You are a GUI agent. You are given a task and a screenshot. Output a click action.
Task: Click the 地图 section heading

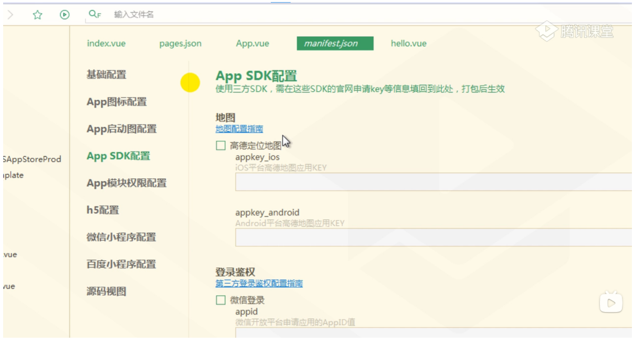225,117
